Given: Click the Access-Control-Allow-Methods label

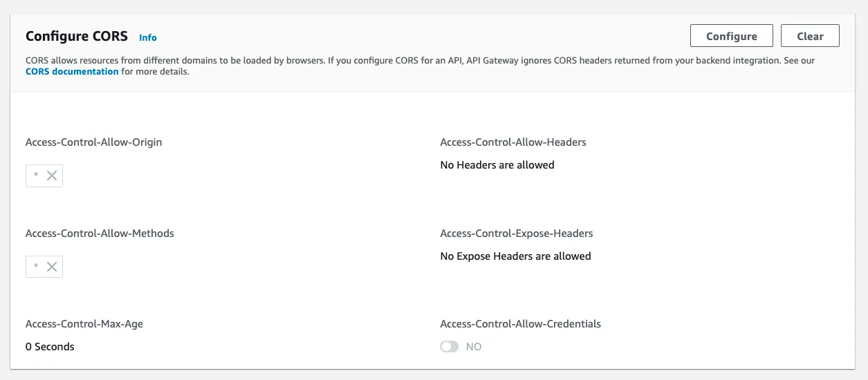Looking at the screenshot, I should [100, 234].
